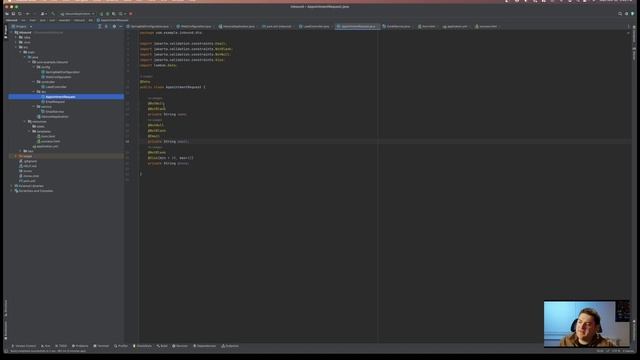640x360 pixels.
Task: Collapse the service package in project tree
Action: [34, 107]
